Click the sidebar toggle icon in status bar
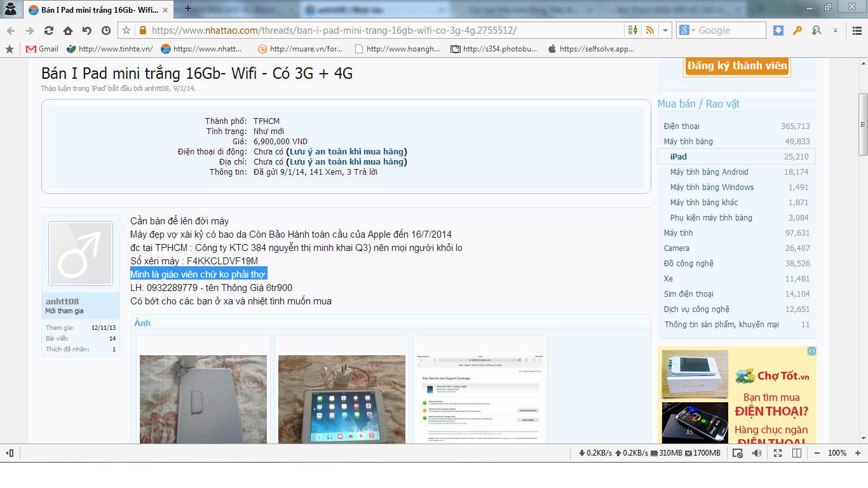868x488 pixels. 10,453
